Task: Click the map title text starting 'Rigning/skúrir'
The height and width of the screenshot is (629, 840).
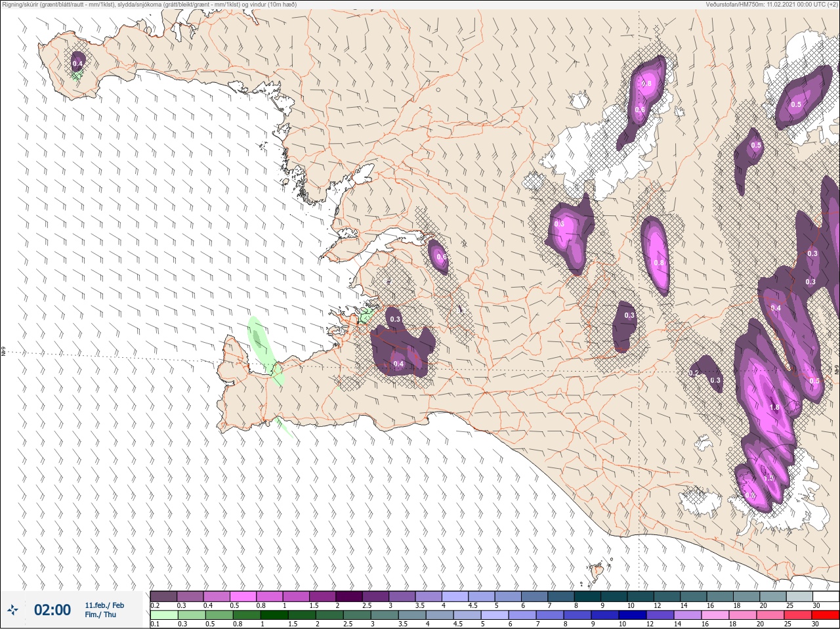Action: [x=150, y=5]
